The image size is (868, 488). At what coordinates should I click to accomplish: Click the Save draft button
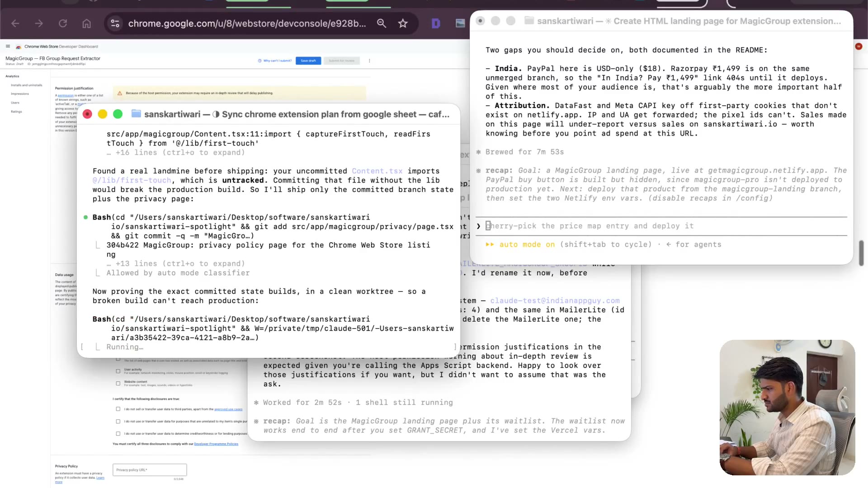pos(308,61)
